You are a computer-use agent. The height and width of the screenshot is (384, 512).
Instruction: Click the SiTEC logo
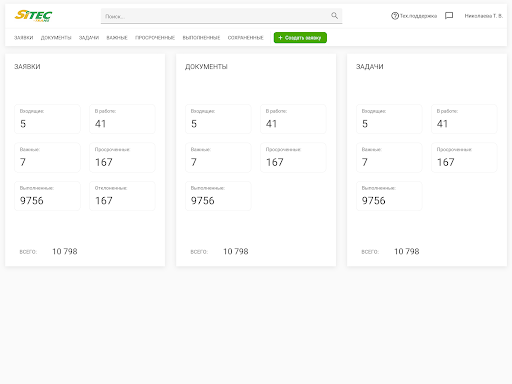[33, 16]
